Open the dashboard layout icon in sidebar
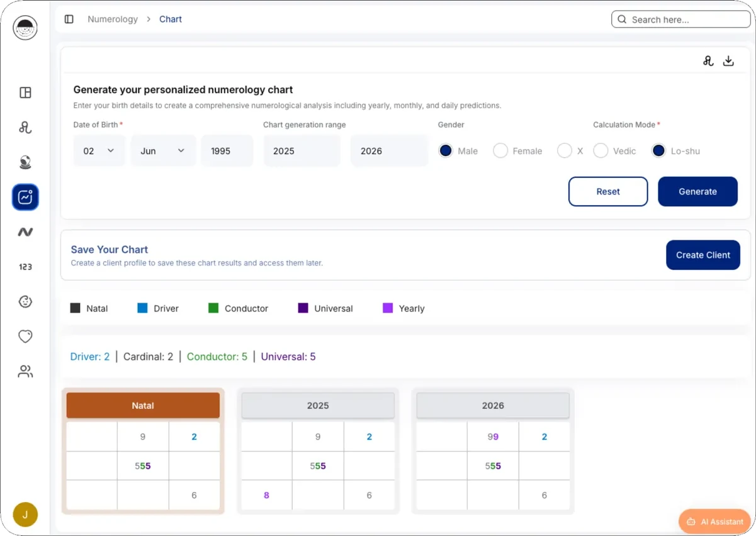The width and height of the screenshot is (756, 536). [25, 92]
